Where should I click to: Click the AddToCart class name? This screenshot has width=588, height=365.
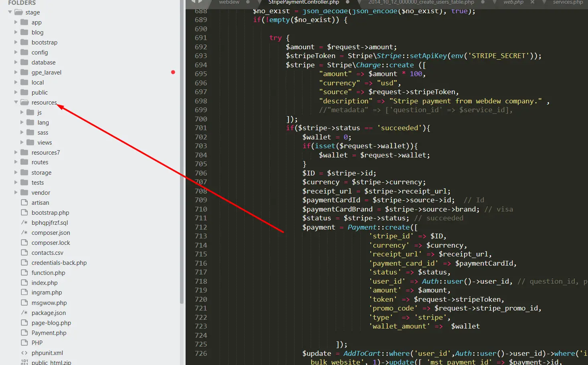pyautogui.click(x=362, y=353)
